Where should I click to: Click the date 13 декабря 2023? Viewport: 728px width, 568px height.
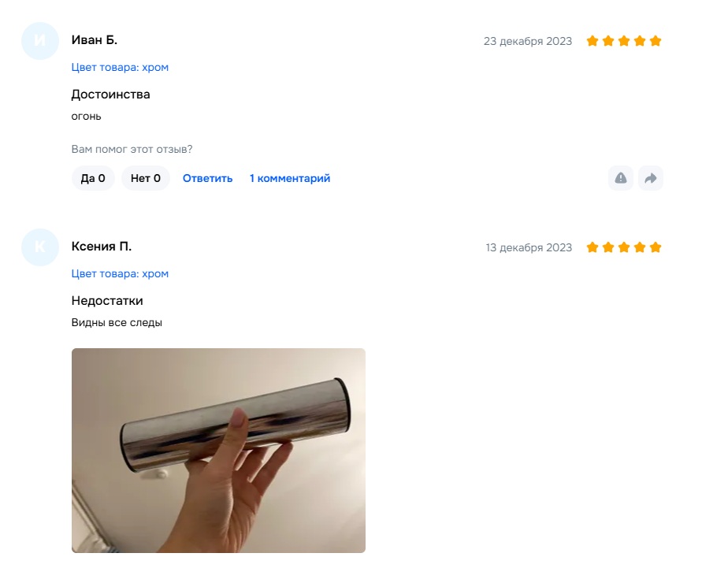click(529, 248)
